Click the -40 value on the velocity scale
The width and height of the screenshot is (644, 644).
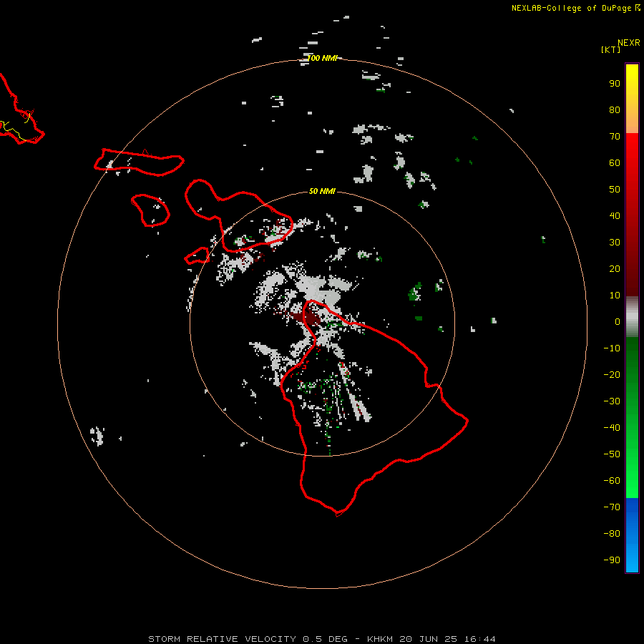click(612, 428)
